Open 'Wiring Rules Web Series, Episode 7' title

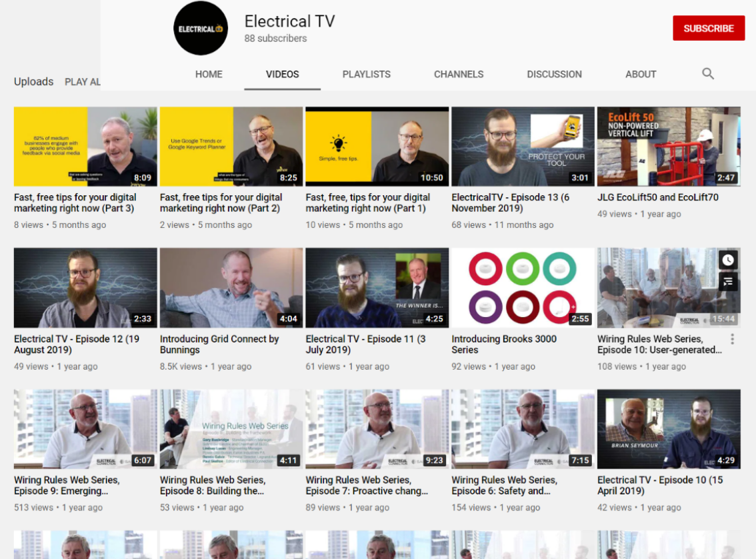tap(367, 485)
